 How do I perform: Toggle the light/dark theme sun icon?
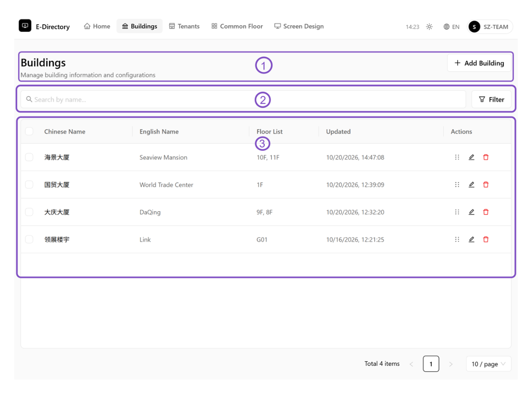click(429, 27)
